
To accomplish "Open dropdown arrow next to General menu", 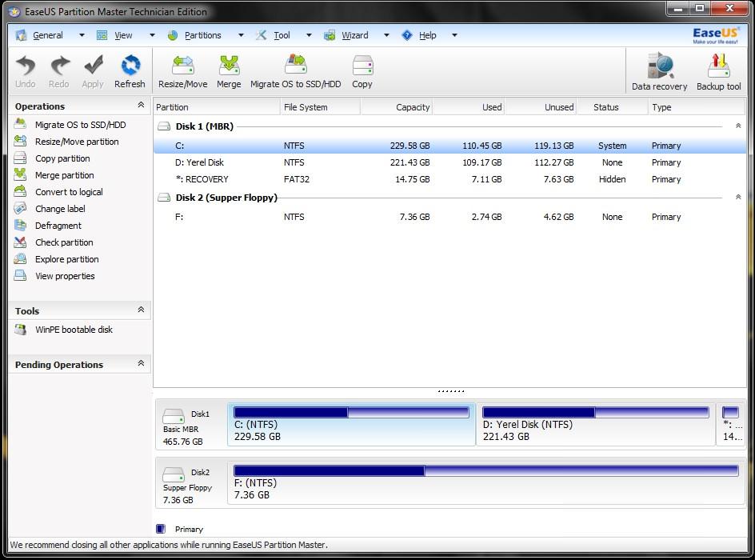I will tap(82, 35).
